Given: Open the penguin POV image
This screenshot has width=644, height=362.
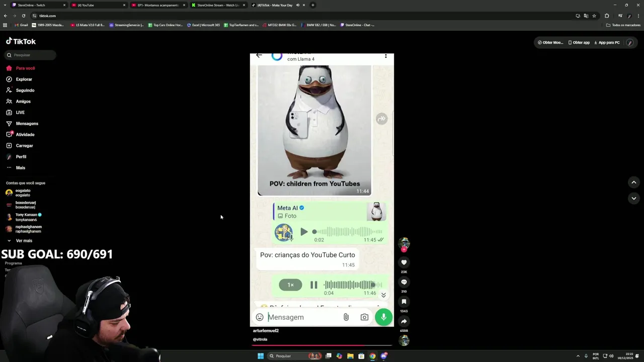Looking at the screenshot, I should [314, 130].
